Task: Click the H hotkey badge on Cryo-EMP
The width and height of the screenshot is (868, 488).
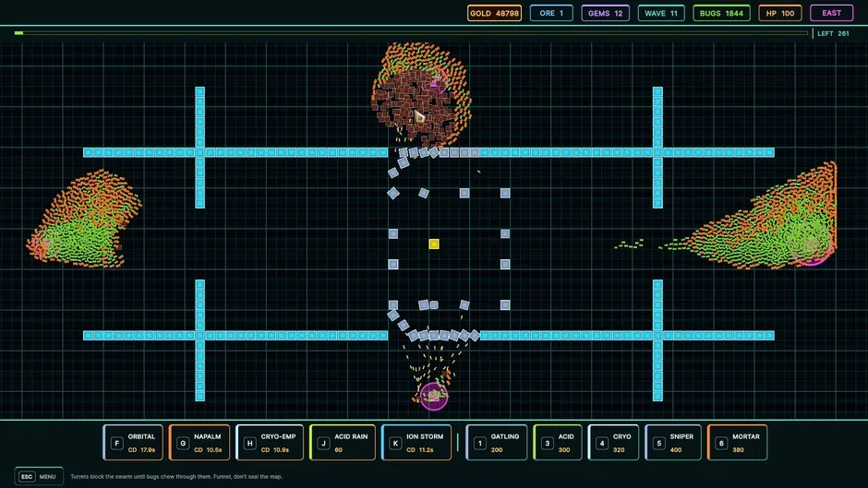Action: pyautogui.click(x=249, y=443)
